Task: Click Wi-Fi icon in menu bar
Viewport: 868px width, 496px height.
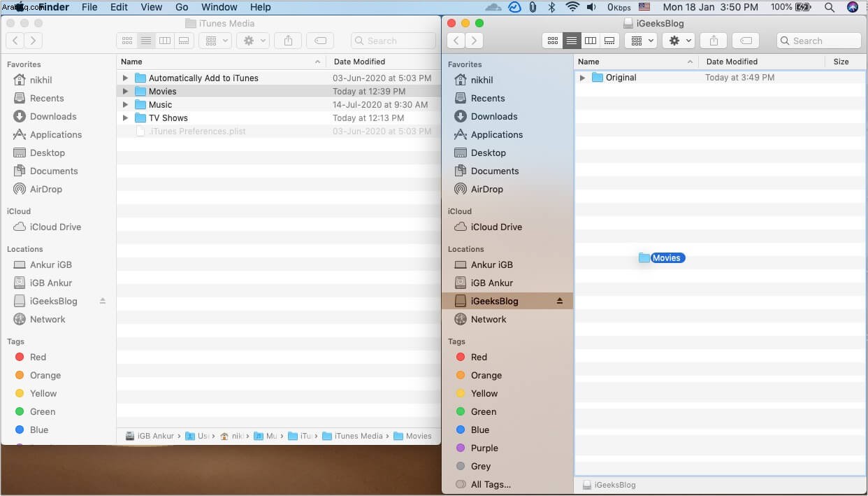Action: point(573,7)
